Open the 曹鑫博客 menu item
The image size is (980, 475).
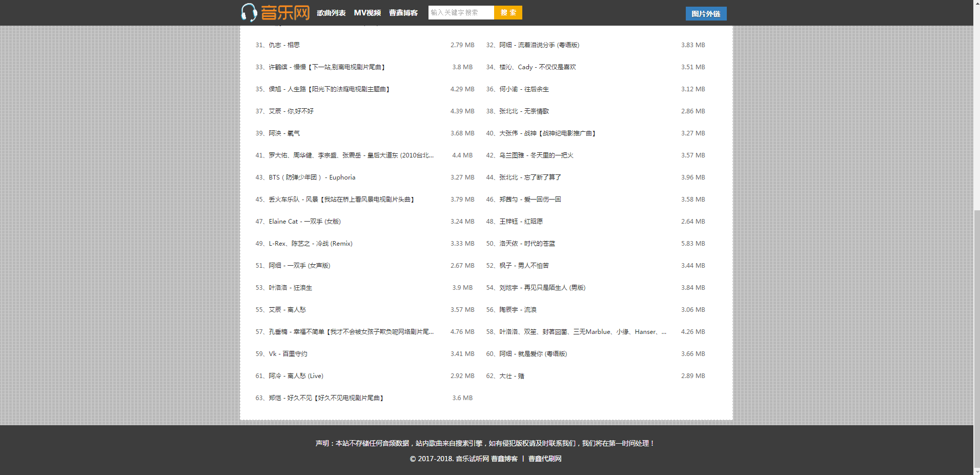[x=403, y=13]
